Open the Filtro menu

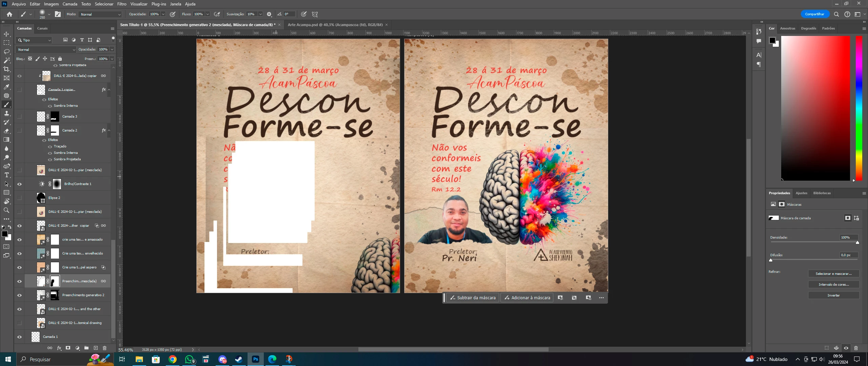pyautogui.click(x=121, y=4)
